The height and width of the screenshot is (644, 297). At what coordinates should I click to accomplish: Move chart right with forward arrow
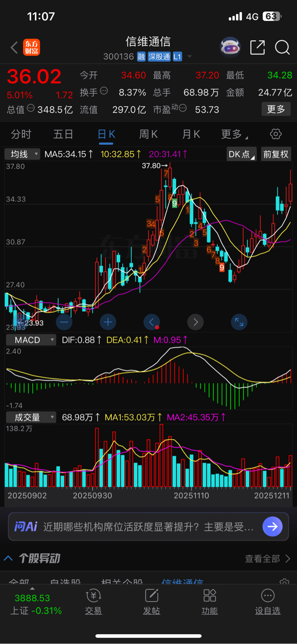[x=195, y=322]
